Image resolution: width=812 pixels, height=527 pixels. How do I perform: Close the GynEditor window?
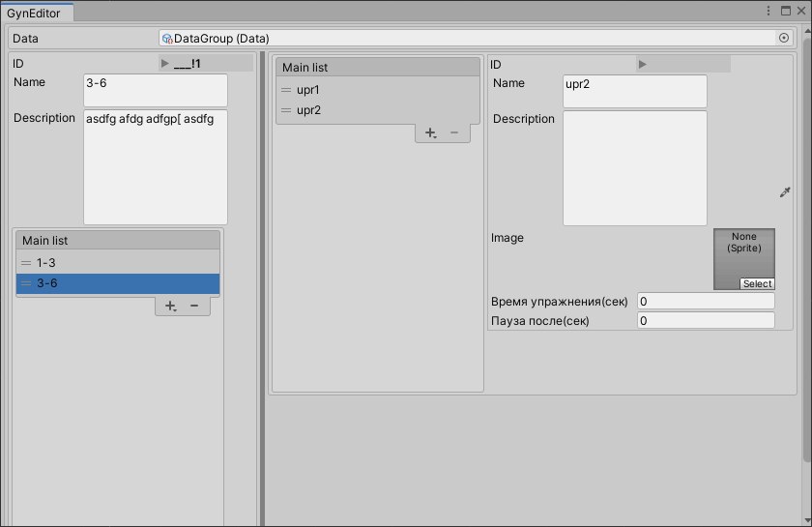(801, 11)
